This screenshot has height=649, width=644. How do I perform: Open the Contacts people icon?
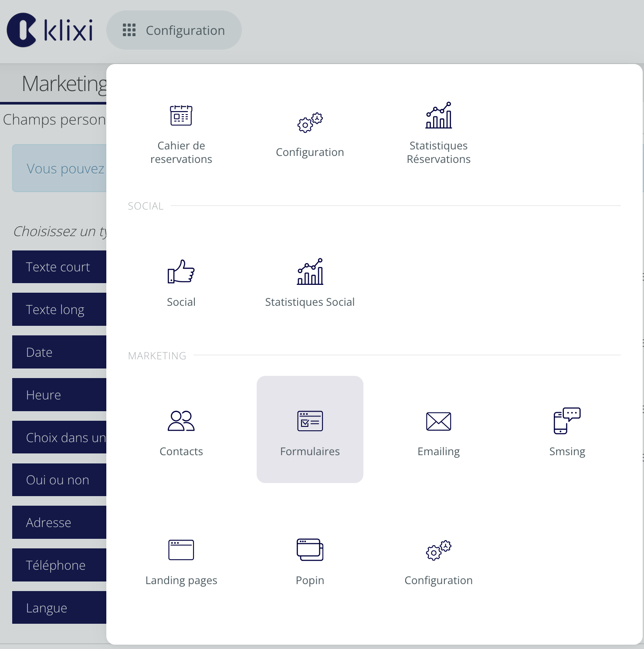pyautogui.click(x=181, y=421)
